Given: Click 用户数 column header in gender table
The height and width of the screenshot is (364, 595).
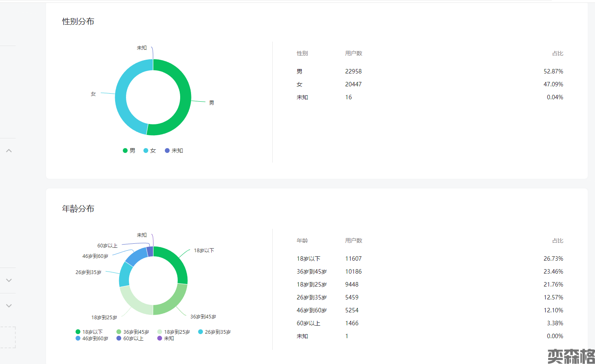Looking at the screenshot, I should click(353, 53).
